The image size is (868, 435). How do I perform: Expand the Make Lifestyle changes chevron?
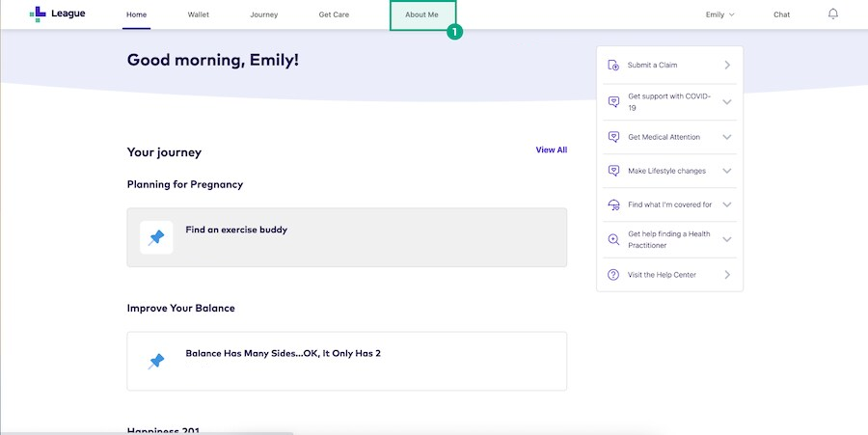click(x=727, y=171)
